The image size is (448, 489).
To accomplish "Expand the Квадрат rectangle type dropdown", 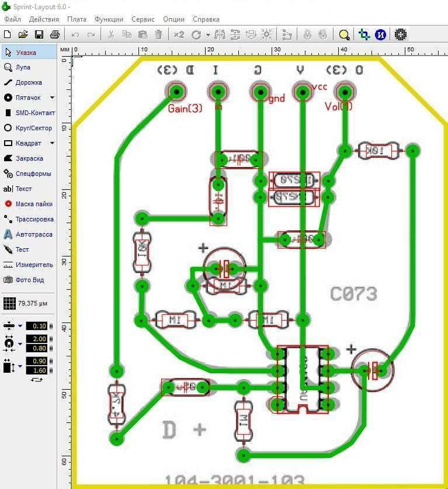I will [52, 143].
